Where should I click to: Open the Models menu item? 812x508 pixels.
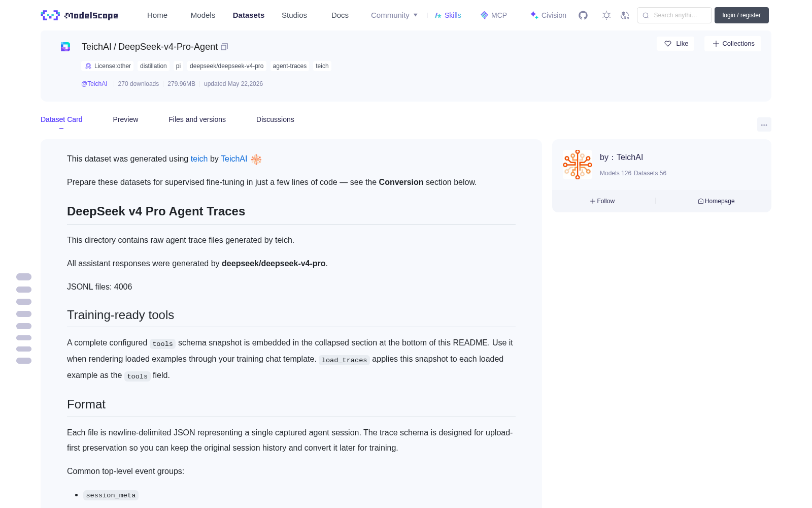coord(203,15)
